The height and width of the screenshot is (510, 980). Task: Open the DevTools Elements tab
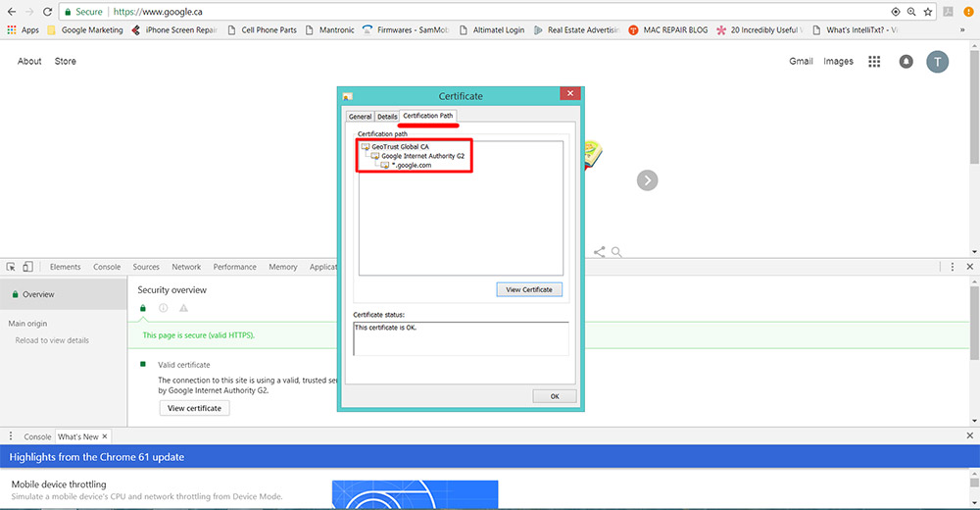(65, 267)
